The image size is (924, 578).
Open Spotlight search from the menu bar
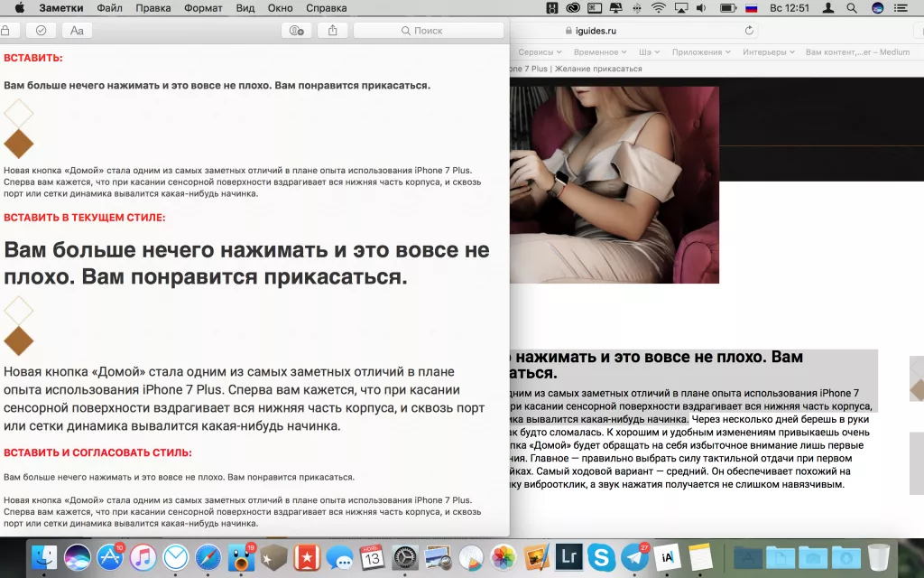click(851, 8)
